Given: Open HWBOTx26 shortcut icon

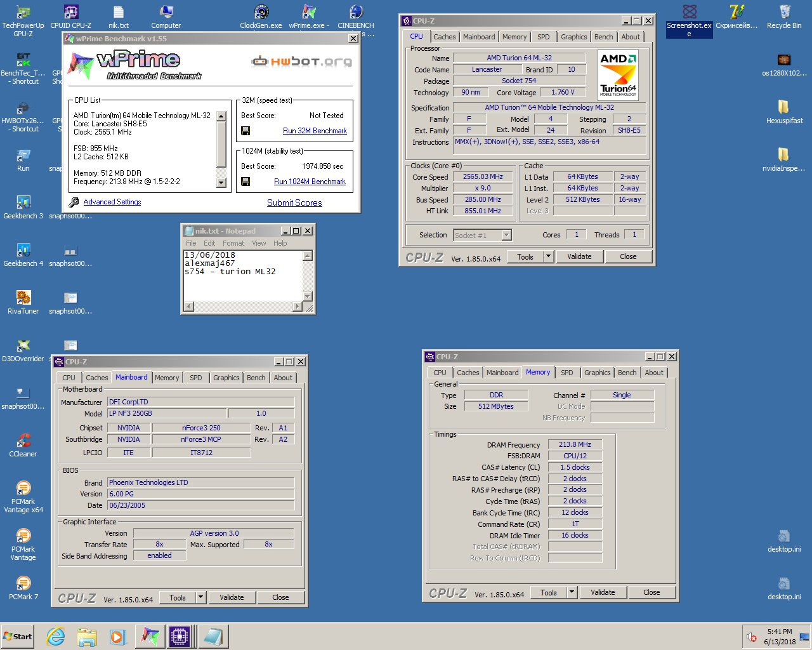Looking at the screenshot, I should [x=23, y=116].
